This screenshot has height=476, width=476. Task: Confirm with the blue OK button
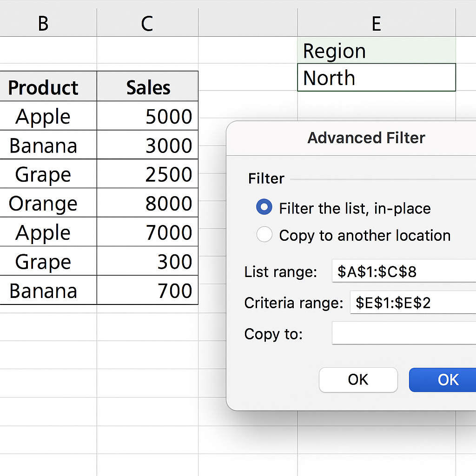pos(442,380)
